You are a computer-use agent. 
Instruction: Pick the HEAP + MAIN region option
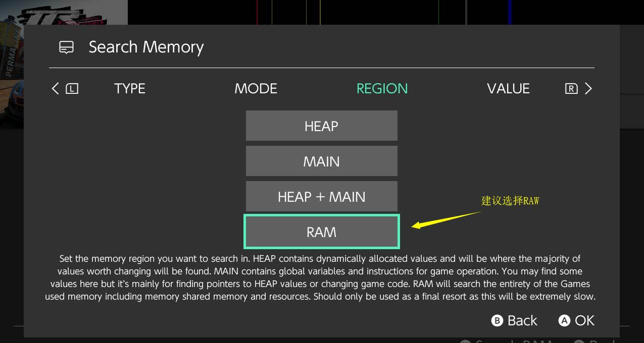click(321, 197)
